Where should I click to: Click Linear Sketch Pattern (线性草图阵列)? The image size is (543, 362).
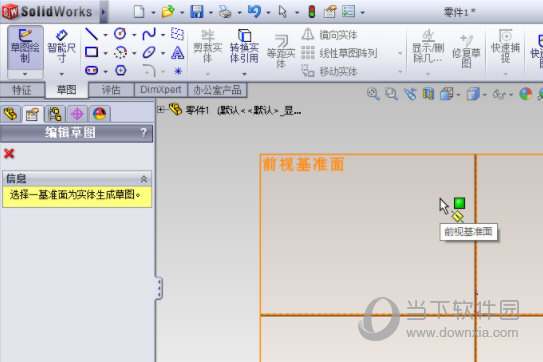(339, 53)
